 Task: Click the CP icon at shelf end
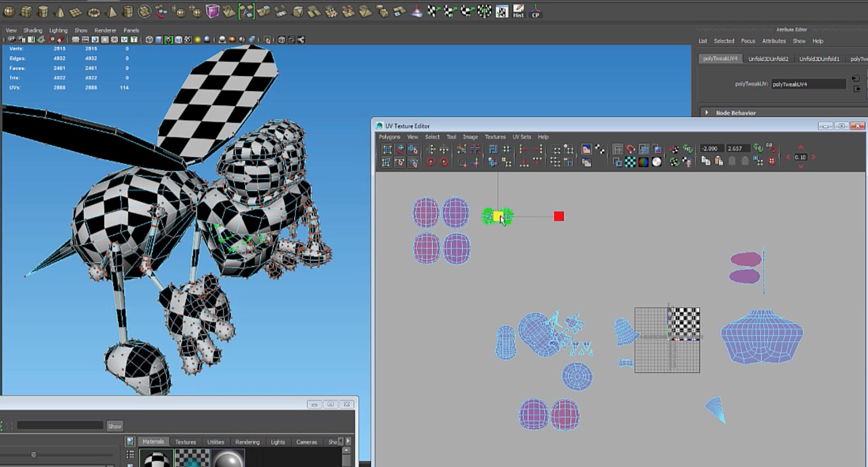[535, 11]
